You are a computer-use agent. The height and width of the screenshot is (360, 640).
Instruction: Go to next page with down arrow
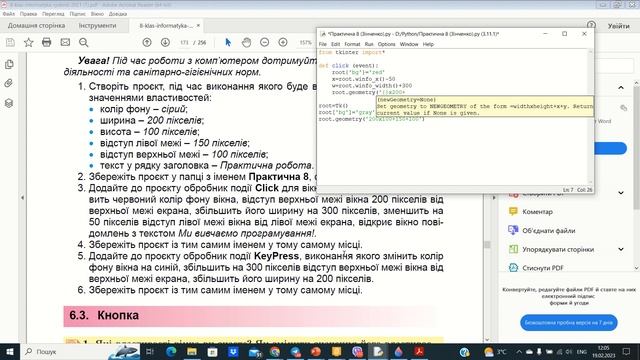click(165, 42)
